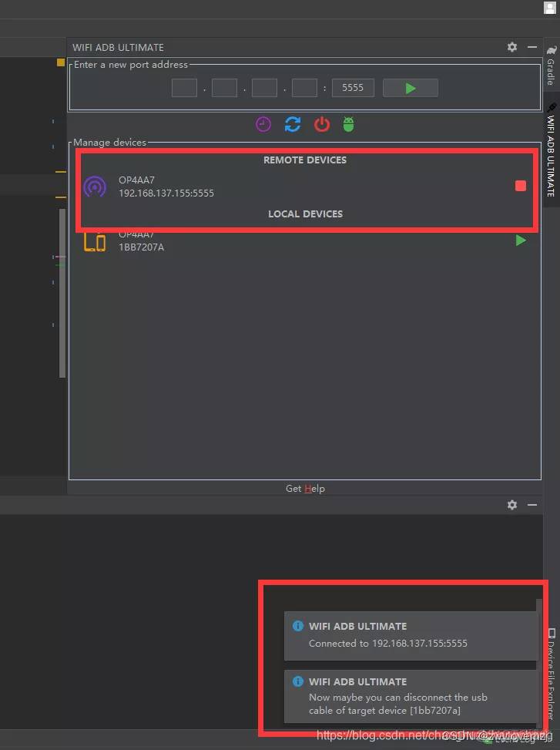Select remote device text 192.168.137.155:5555

(x=166, y=193)
